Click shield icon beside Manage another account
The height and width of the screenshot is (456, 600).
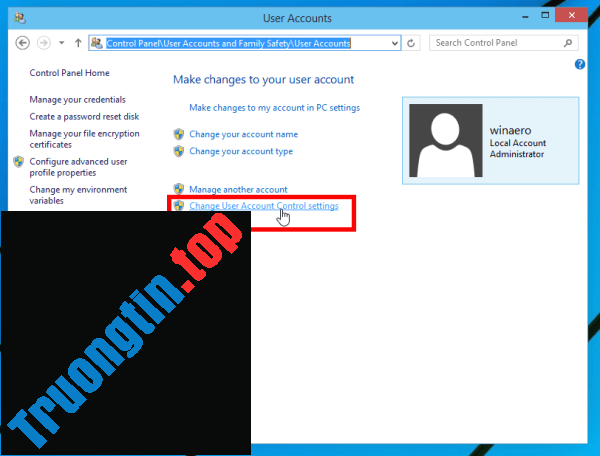pos(179,189)
